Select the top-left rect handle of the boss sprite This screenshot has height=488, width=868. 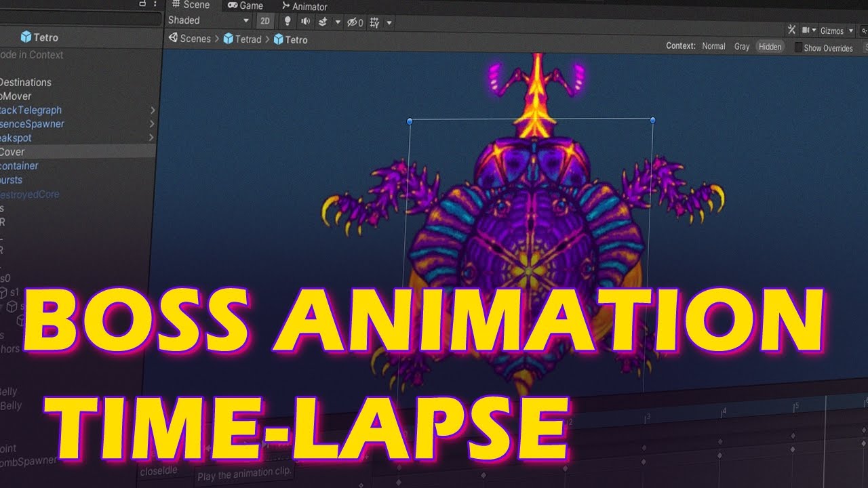pos(410,121)
